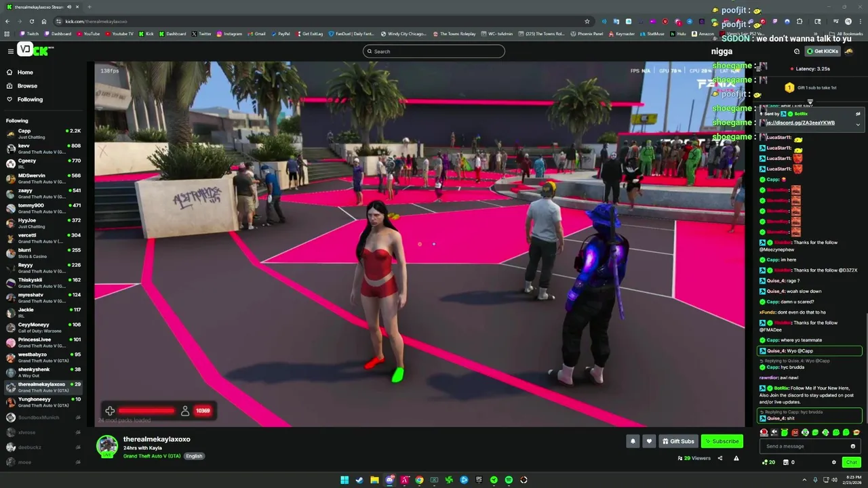The image size is (868, 488).
Task: Open YouTube bookmark
Action: (88, 34)
